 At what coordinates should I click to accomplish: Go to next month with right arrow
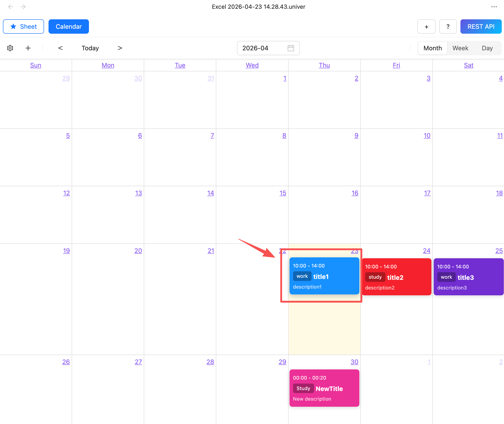coord(120,48)
